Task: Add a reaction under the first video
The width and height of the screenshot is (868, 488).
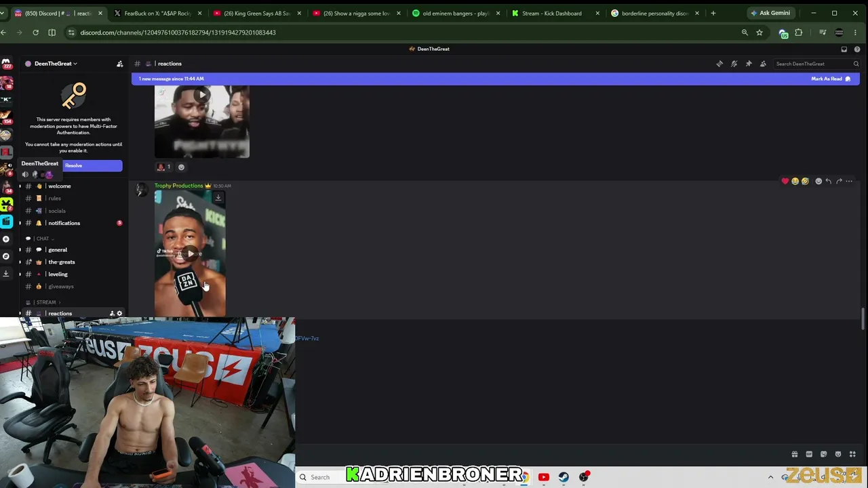Action: coord(181,167)
